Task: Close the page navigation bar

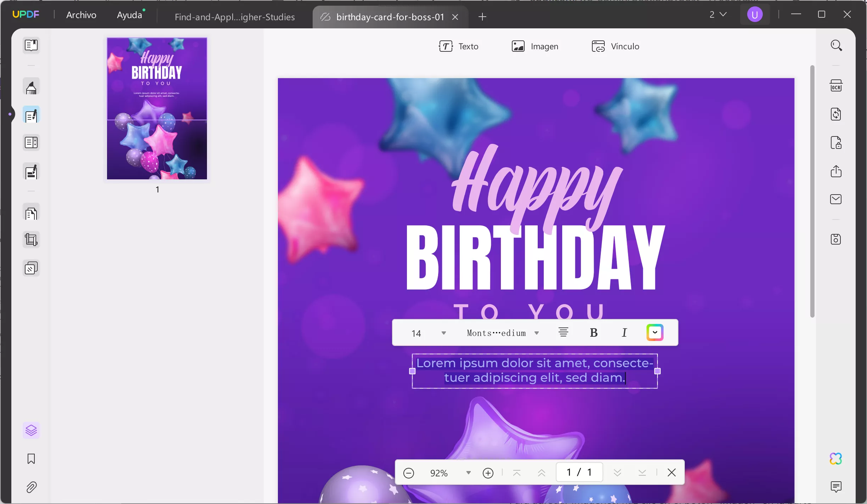Action: (x=672, y=472)
